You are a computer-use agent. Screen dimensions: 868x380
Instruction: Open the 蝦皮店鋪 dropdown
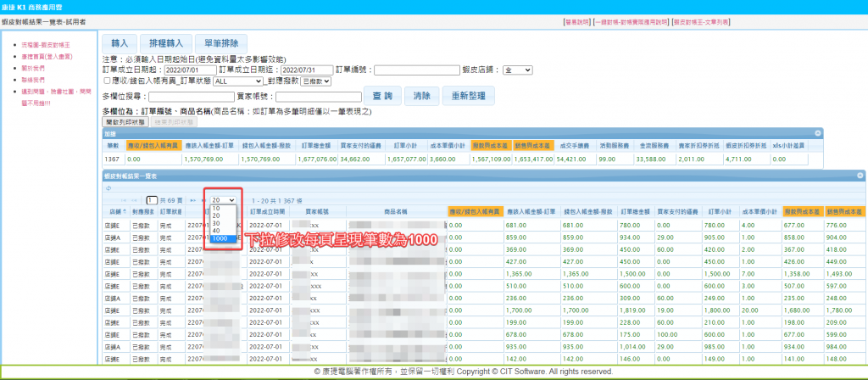click(517, 70)
